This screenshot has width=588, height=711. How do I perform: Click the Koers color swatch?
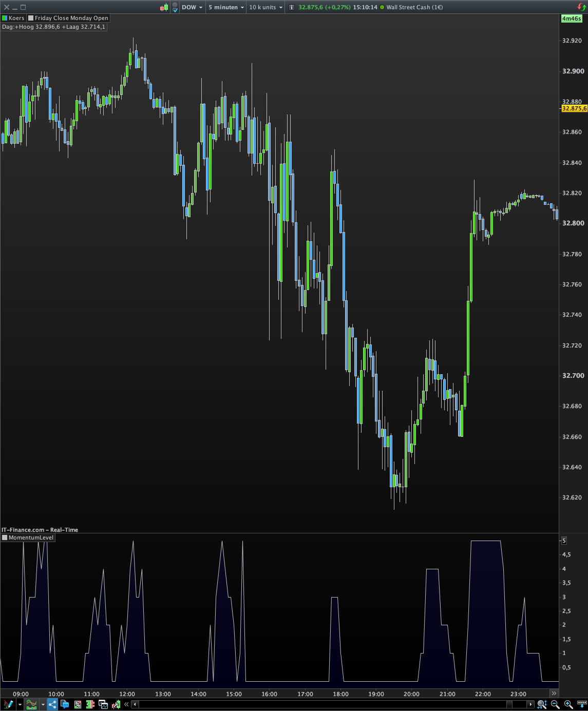tap(5, 18)
